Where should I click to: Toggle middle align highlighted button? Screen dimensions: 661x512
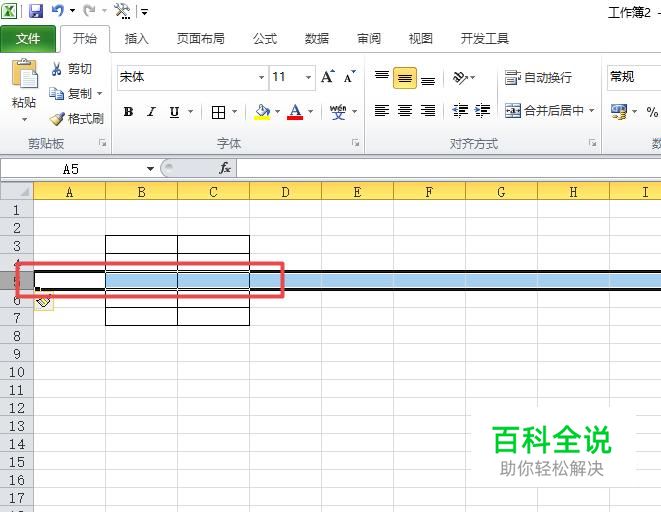tap(405, 78)
